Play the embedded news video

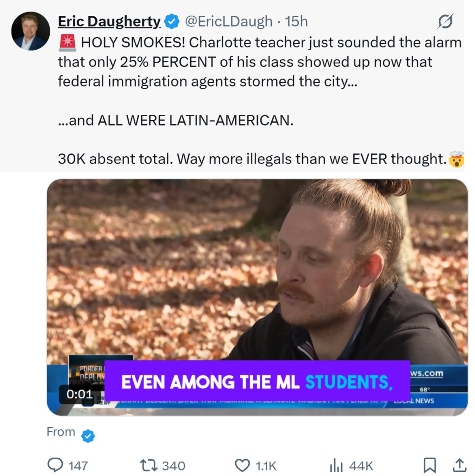[x=257, y=297]
